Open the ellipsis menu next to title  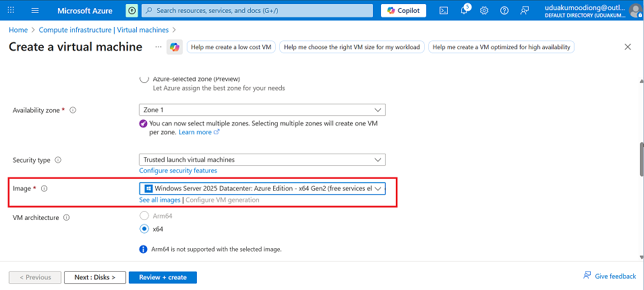click(158, 47)
